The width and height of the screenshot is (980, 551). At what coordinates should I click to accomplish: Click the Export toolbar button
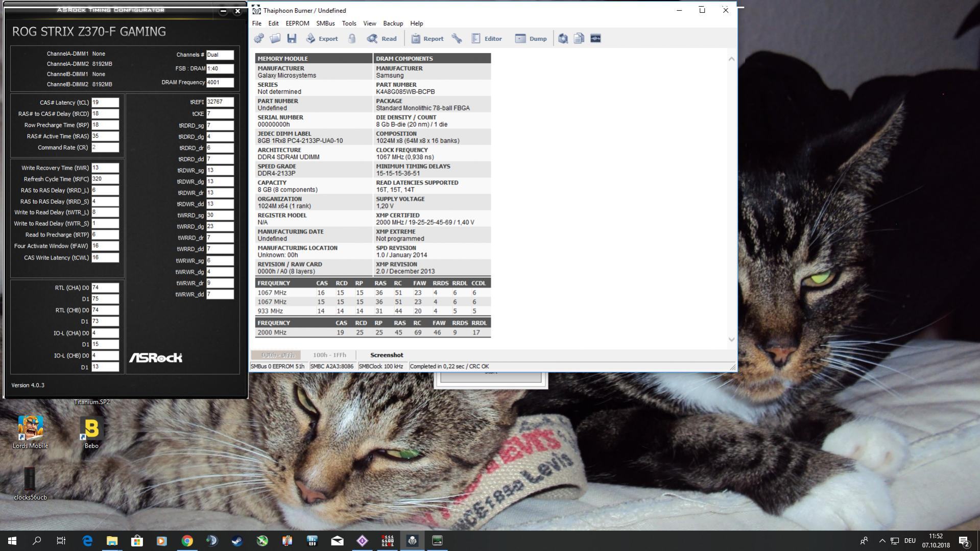[x=322, y=38]
